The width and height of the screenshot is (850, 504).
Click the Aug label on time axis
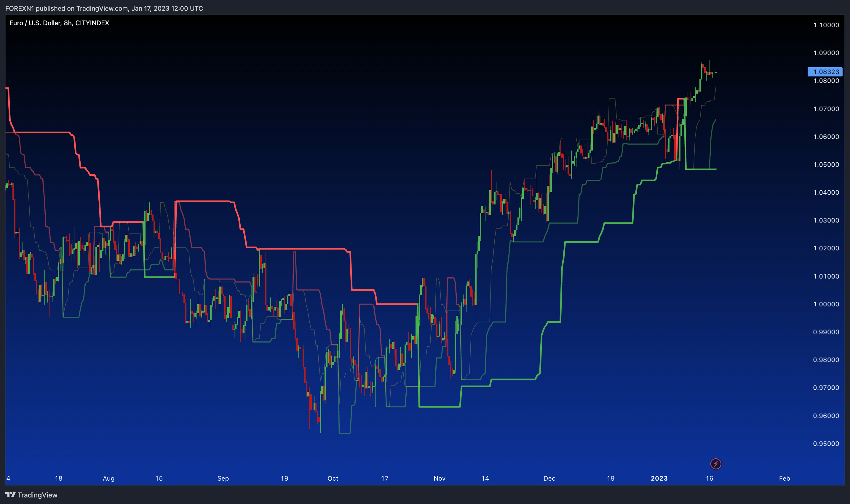pyautogui.click(x=108, y=478)
